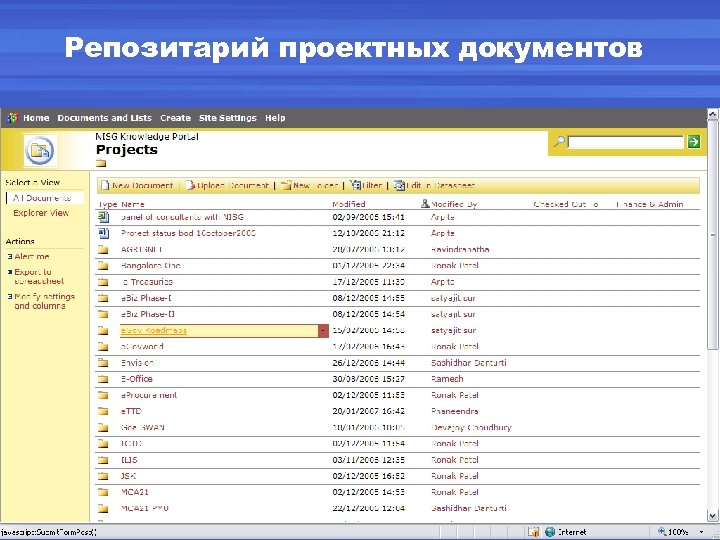
Task: Click the vertical scrollbar down arrow
Action: coord(713,516)
